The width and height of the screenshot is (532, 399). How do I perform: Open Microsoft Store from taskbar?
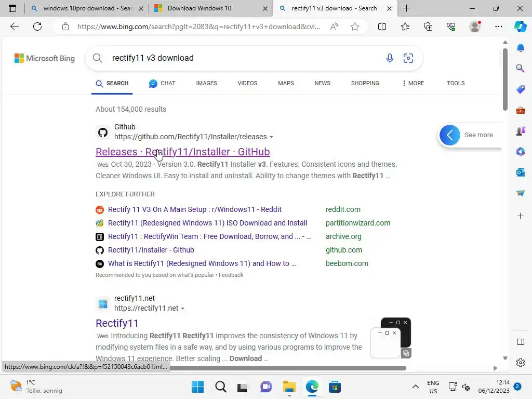(335, 387)
